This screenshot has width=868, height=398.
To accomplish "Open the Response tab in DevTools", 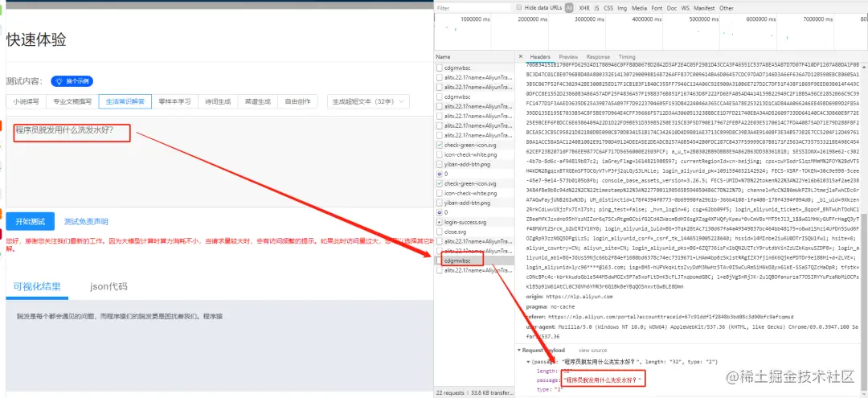I will 598,57.
